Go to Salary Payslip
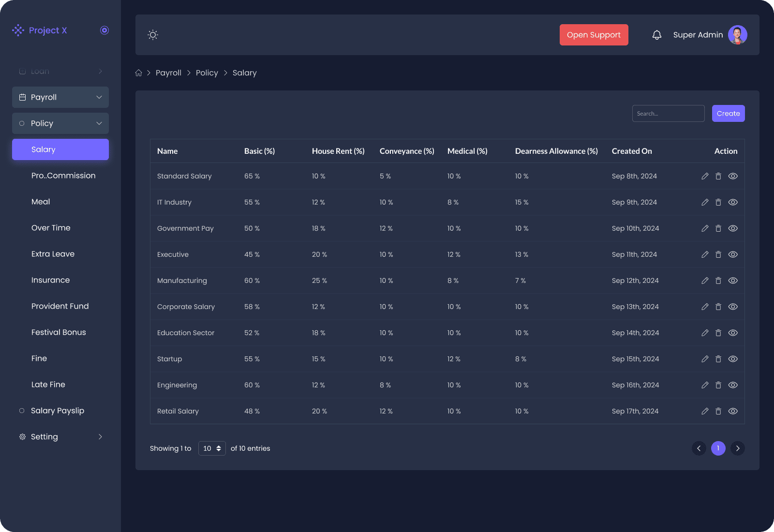 tap(57, 411)
